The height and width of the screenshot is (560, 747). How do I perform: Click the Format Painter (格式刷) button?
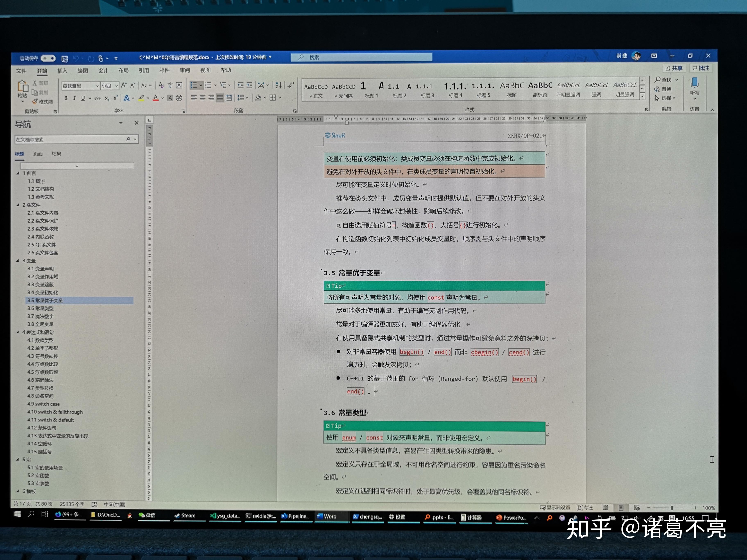43,102
